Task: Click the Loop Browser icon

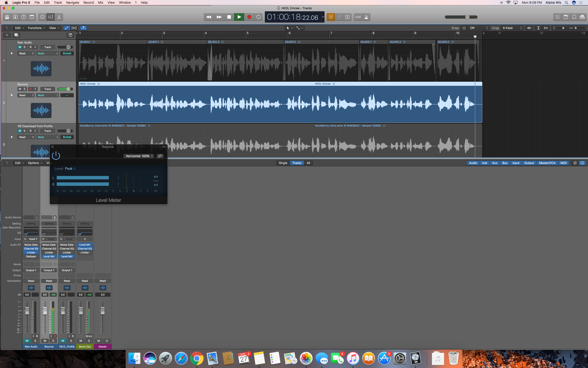Action: pos(574,17)
